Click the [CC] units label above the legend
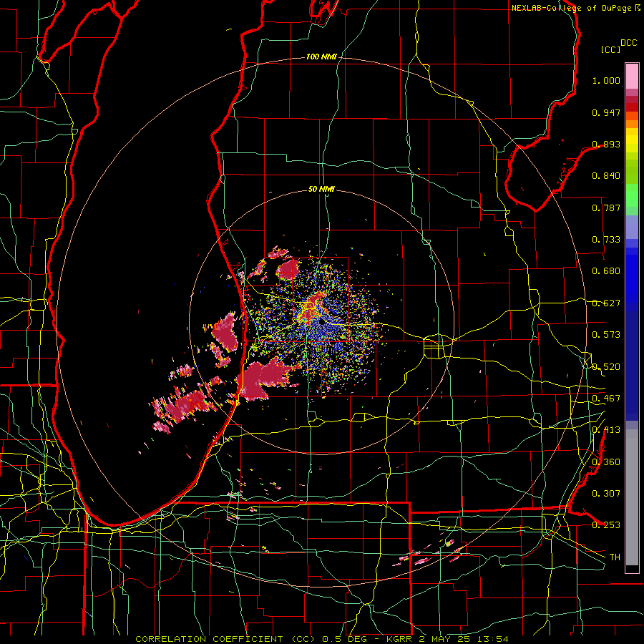This screenshot has width=644, height=644. [x=611, y=49]
